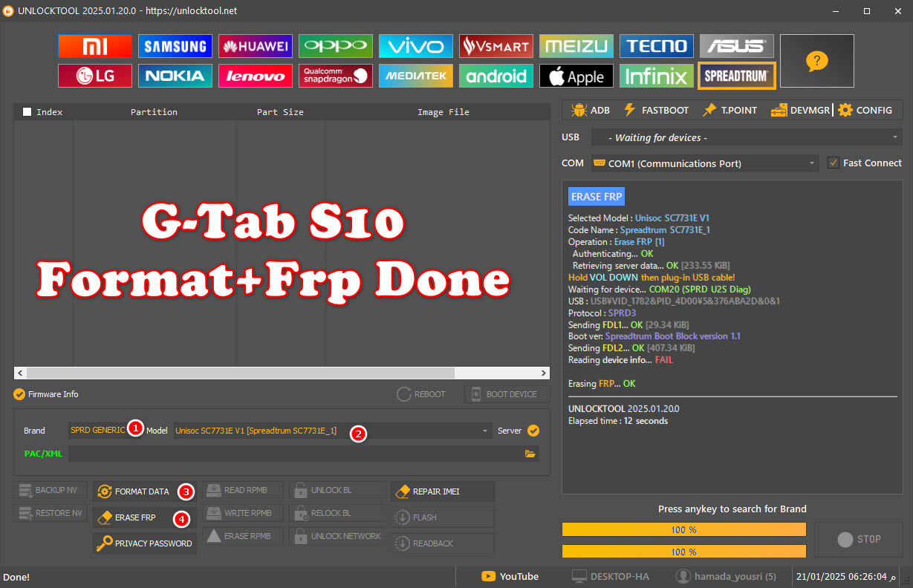Click the lower 100% progress bar
Viewport: 913px width, 588px height.
[x=684, y=552]
